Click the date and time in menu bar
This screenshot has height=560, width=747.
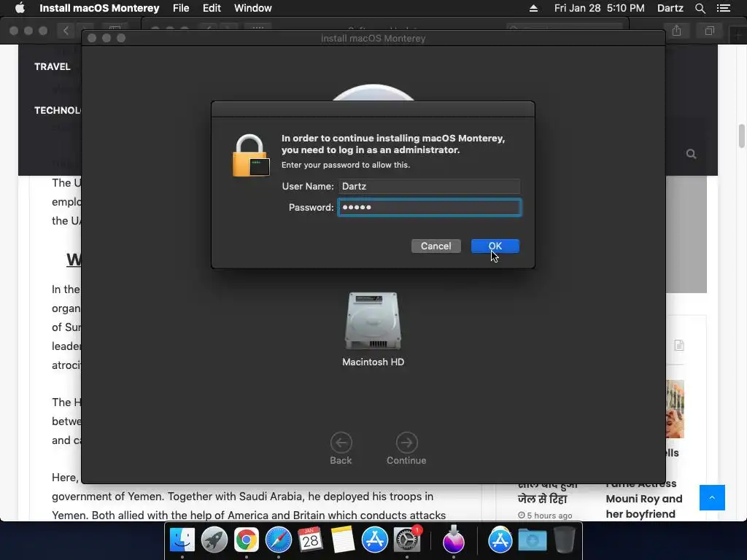(x=600, y=8)
